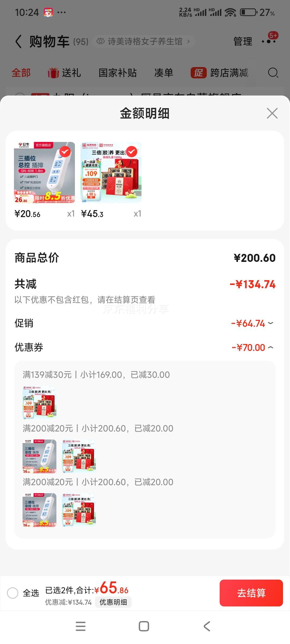Tap the gift box 送礼 icon
290x644 pixels.
(53, 73)
